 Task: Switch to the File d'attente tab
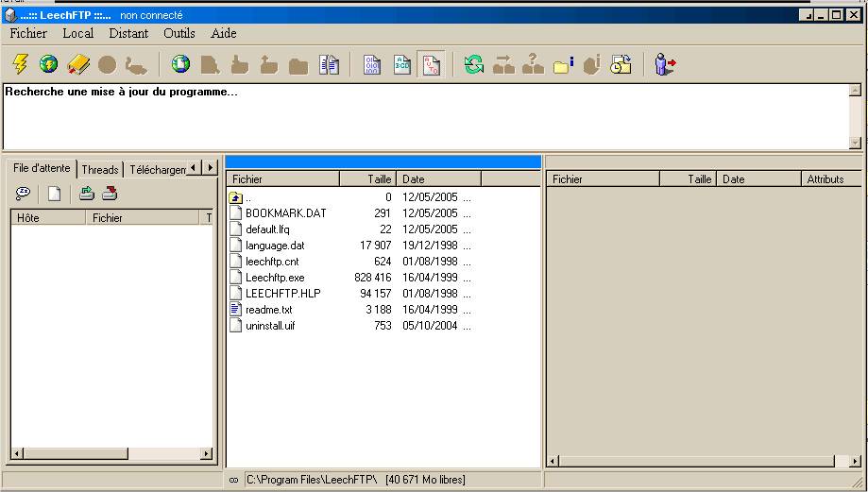pos(42,168)
